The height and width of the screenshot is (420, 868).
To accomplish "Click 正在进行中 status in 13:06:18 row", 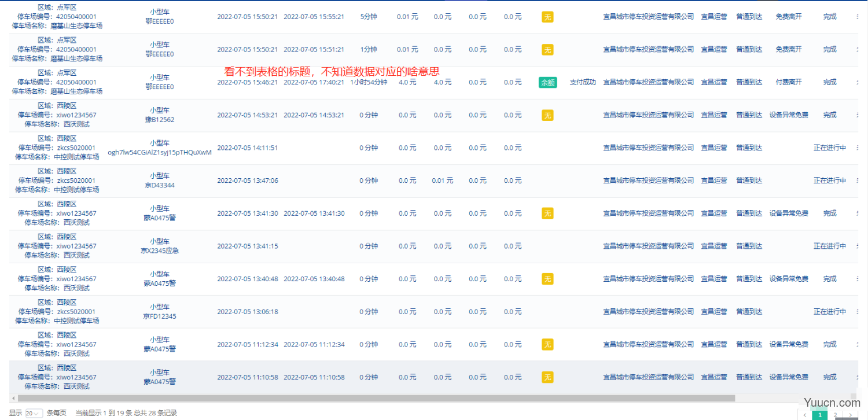I will point(830,312).
